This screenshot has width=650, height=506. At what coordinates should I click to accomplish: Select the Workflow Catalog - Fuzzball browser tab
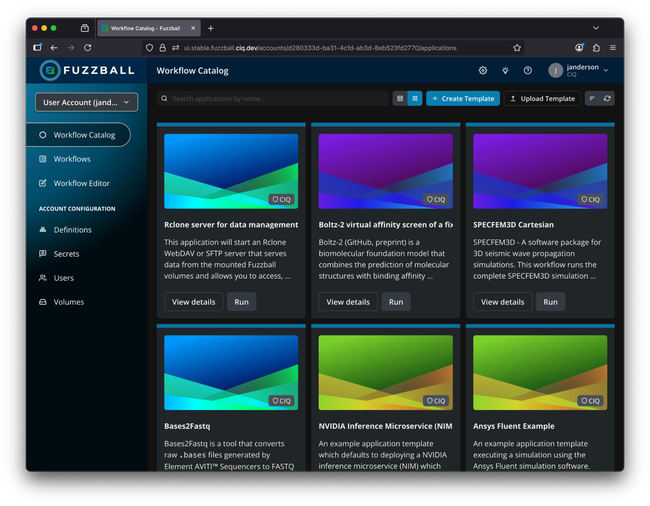[149, 28]
